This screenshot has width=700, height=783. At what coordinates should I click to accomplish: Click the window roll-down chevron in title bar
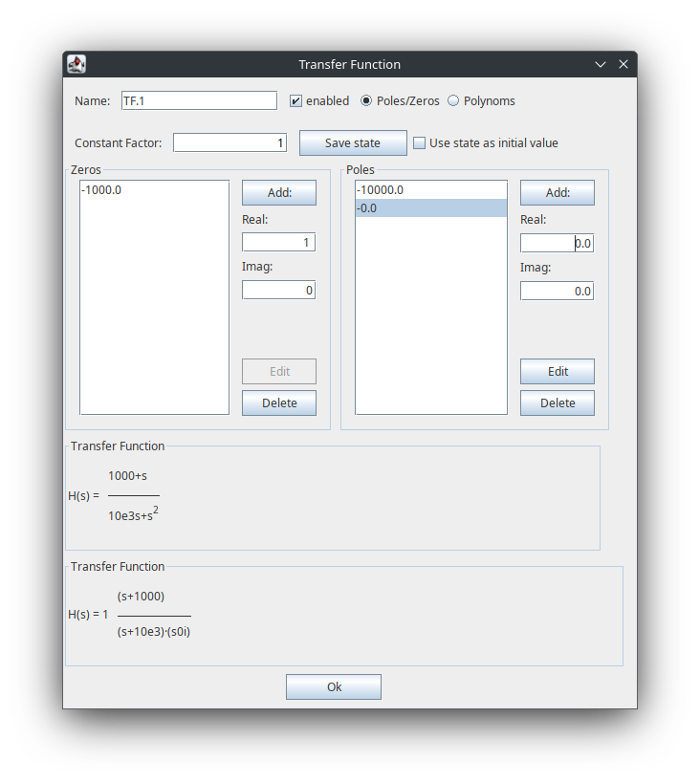pos(601,64)
